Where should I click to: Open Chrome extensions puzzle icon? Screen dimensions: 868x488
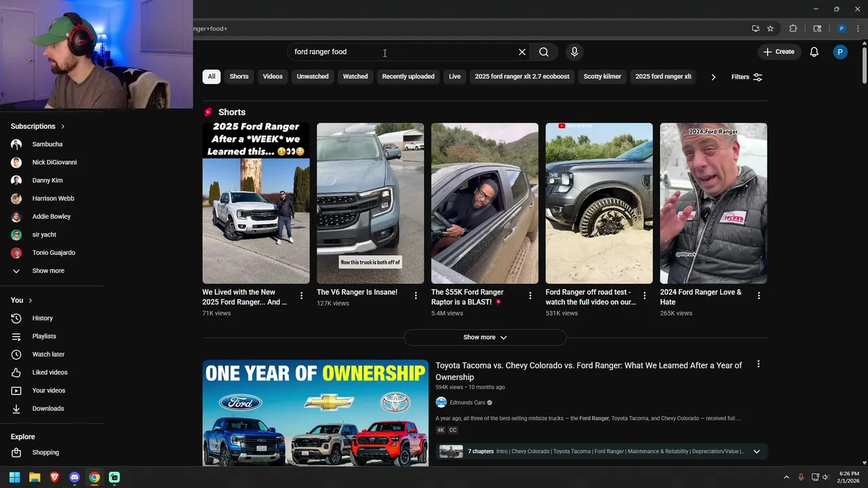click(x=793, y=28)
